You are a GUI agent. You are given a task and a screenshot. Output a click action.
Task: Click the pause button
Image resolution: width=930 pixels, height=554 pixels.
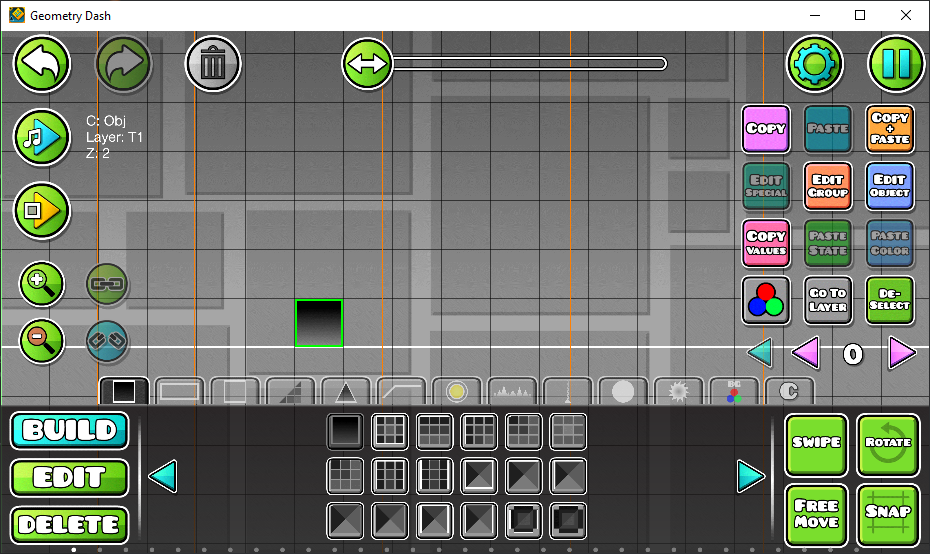point(896,63)
